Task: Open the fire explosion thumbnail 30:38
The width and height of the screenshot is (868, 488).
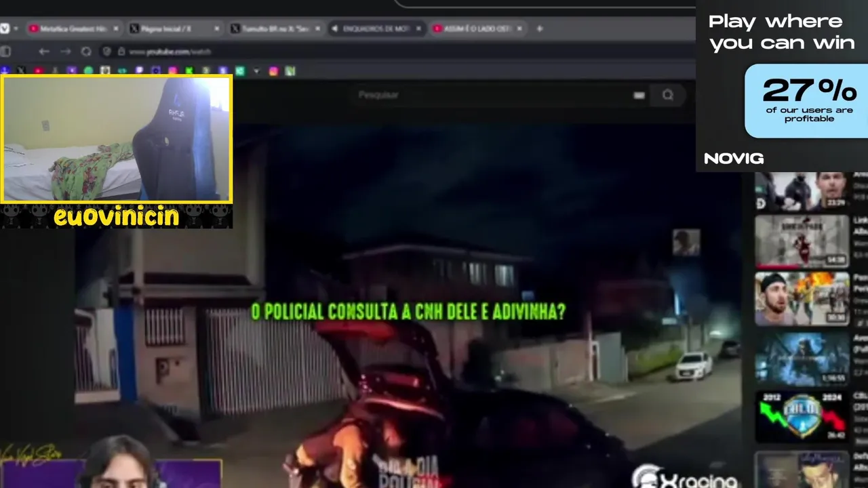Action: pyautogui.click(x=802, y=299)
